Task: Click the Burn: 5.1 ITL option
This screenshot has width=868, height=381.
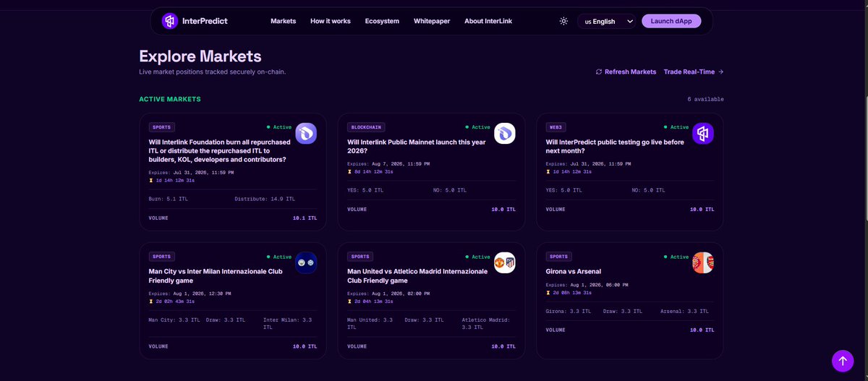Action: click(x=168, y=199)
